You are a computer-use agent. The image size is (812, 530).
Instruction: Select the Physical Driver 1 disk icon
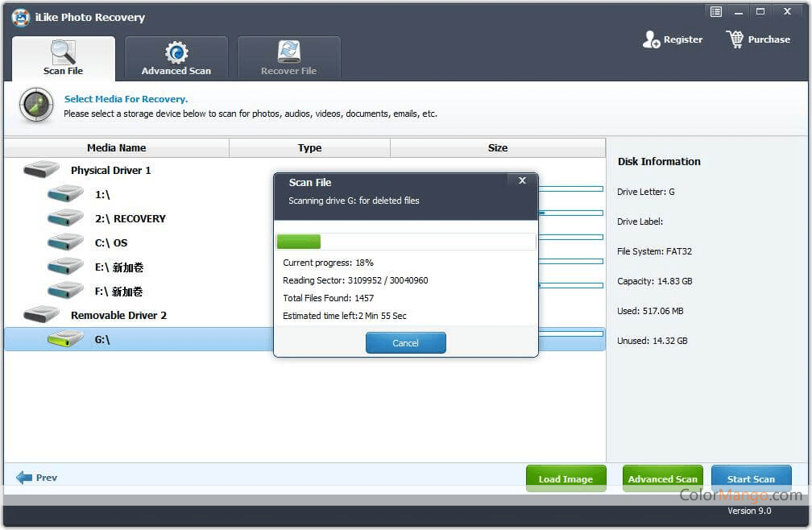coord(41,170)
